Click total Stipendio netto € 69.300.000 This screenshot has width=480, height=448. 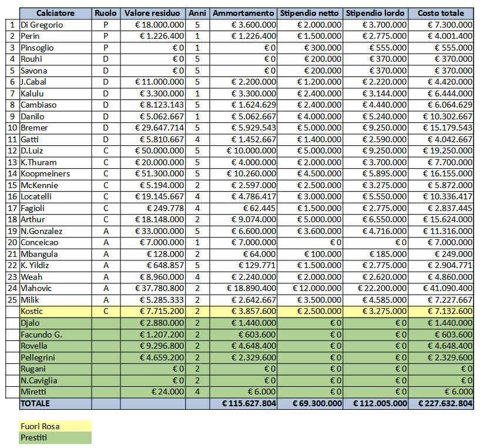coord(310,403)
